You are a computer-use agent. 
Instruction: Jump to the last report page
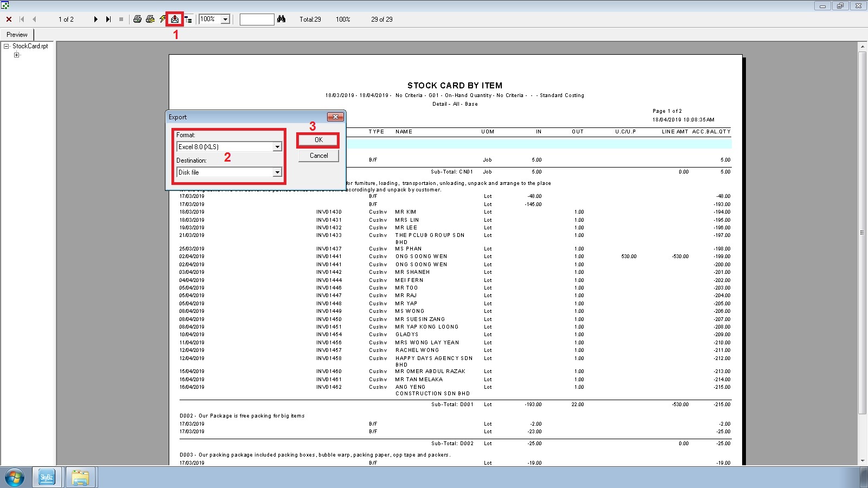(x=108, y=20)
